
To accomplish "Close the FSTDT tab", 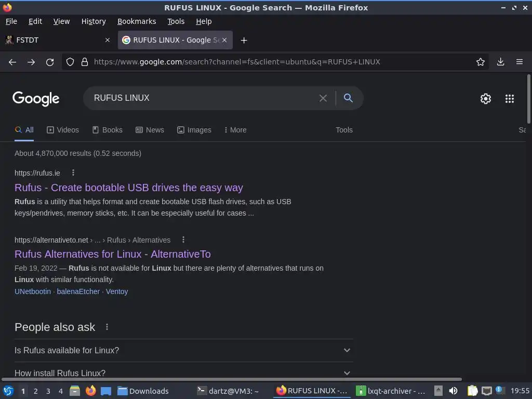I will tap(107, 40).
